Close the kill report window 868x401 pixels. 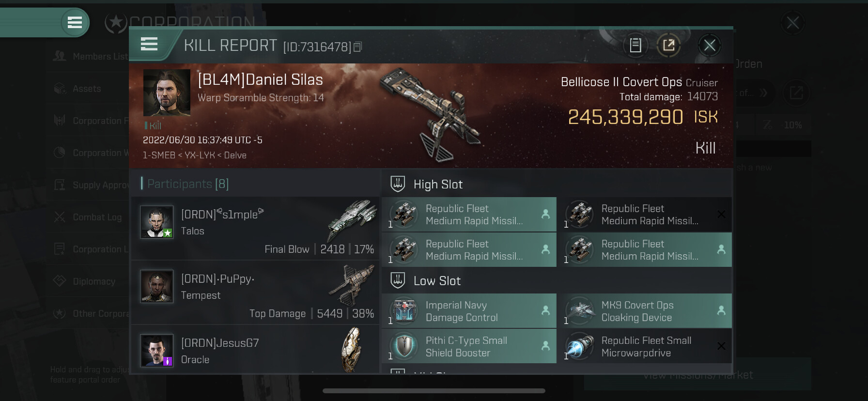710,46
